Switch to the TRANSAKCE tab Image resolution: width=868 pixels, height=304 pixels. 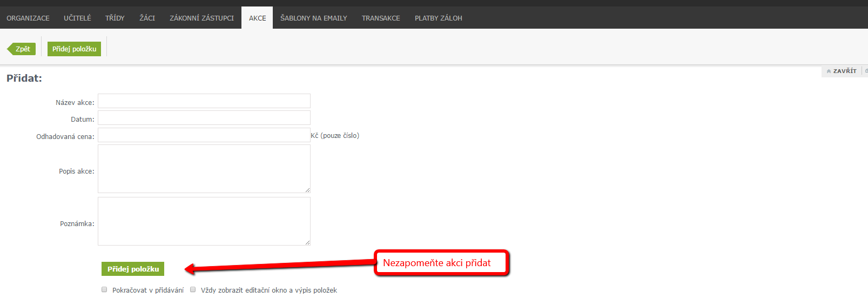(381, 18)
